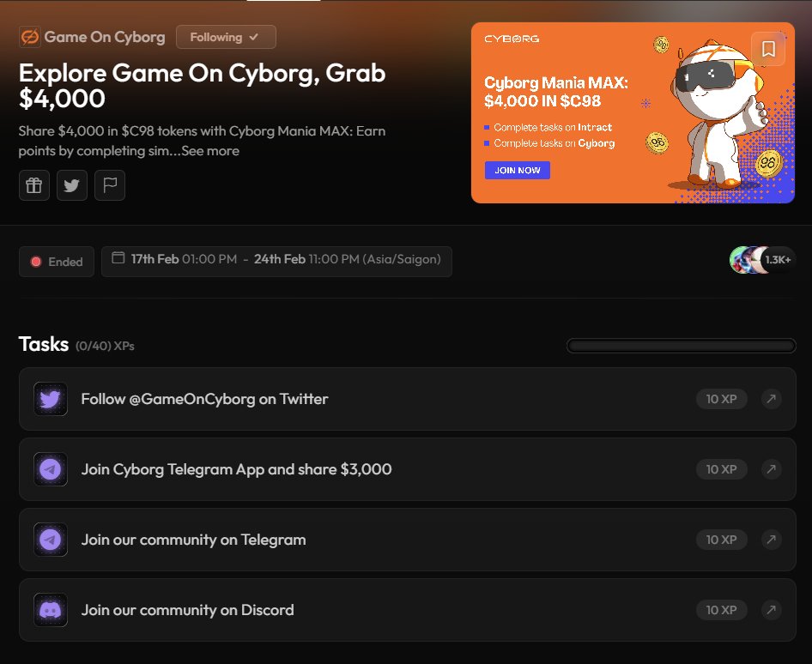Click the Discord icon on Discord task
812x664 pixels.
tap(51, 610)
